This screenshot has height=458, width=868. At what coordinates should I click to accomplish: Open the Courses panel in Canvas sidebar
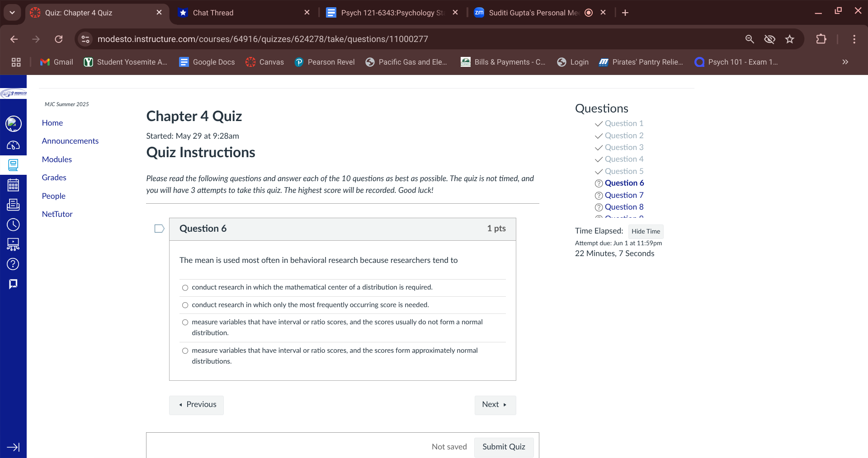(14, 165)
